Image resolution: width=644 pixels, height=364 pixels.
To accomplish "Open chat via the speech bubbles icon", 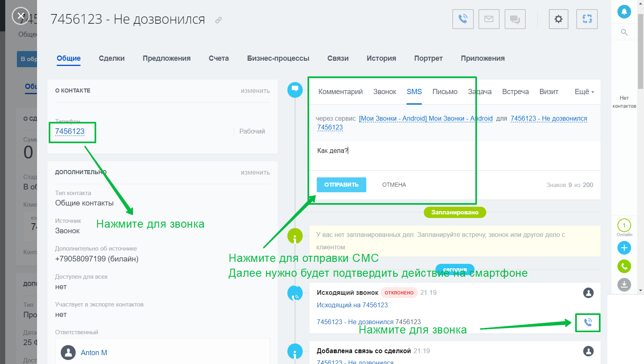I will (515, 19).
